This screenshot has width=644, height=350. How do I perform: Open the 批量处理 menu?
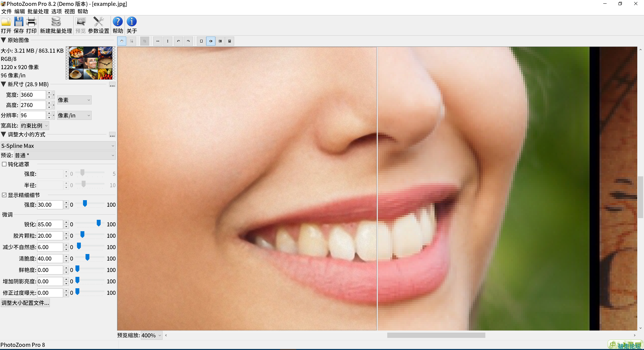pos(38,12)
